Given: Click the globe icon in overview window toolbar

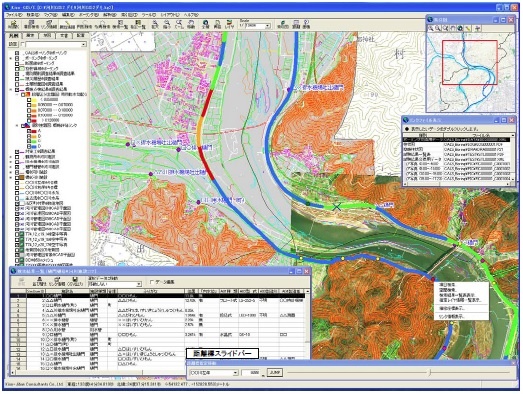Looking at the screenshot, I should tap(460, 29).
